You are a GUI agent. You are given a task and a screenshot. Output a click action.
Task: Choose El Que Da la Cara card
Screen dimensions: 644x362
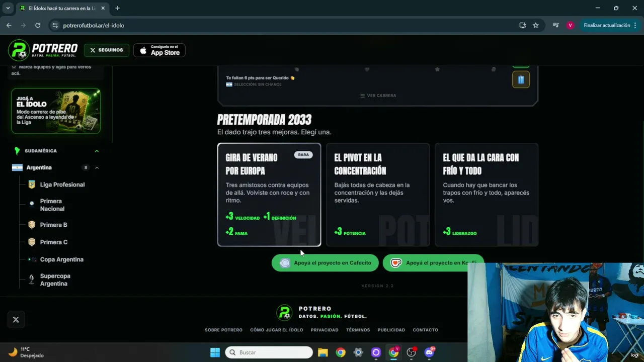click(x=487, y=195)
